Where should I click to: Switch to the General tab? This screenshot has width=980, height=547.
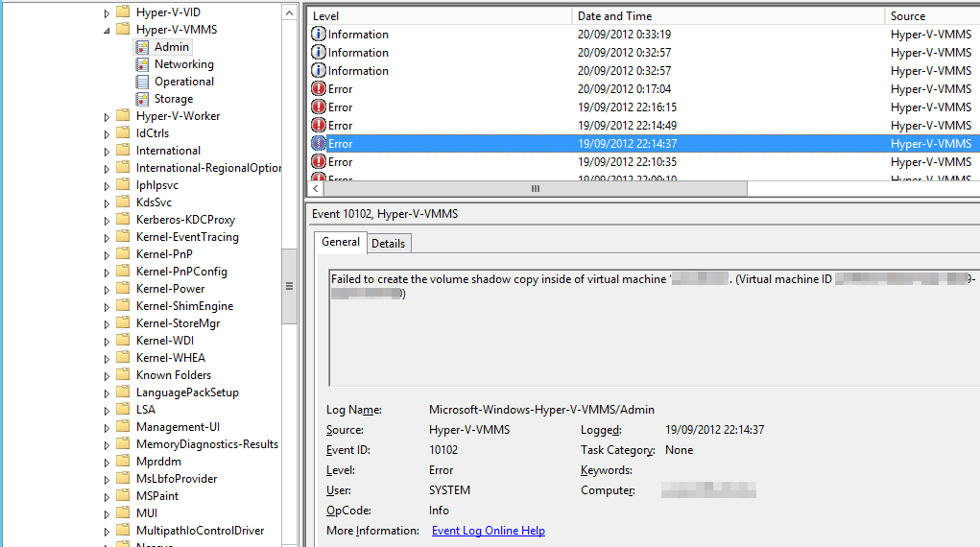(x=341, y=242)
